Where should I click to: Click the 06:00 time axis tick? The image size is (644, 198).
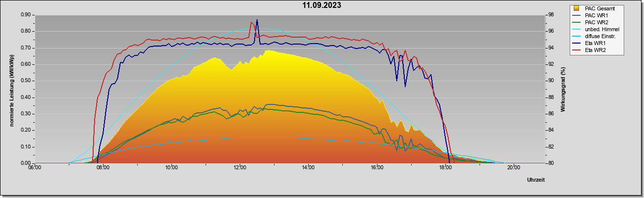tap(35, 167)
